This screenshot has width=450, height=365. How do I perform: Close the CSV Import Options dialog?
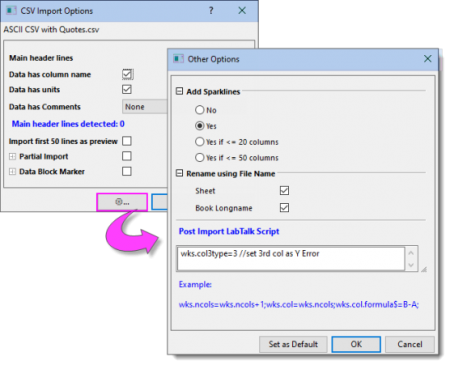[242, 11]
